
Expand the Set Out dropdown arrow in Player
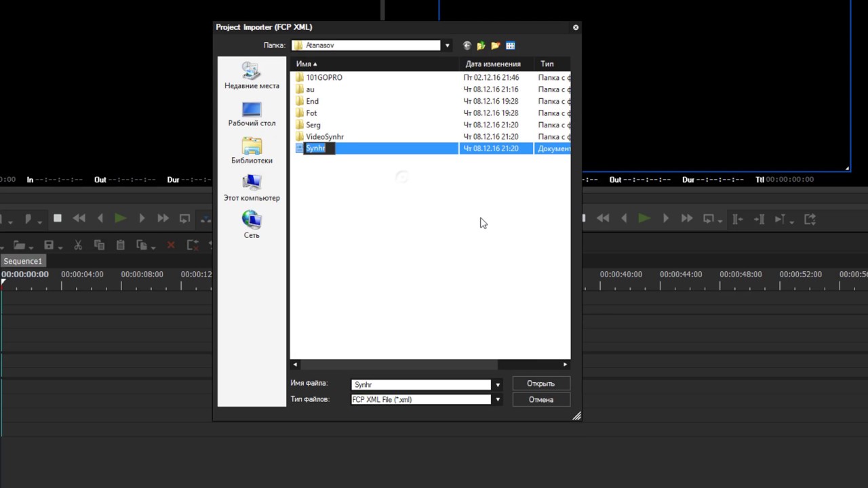point(40,221)
